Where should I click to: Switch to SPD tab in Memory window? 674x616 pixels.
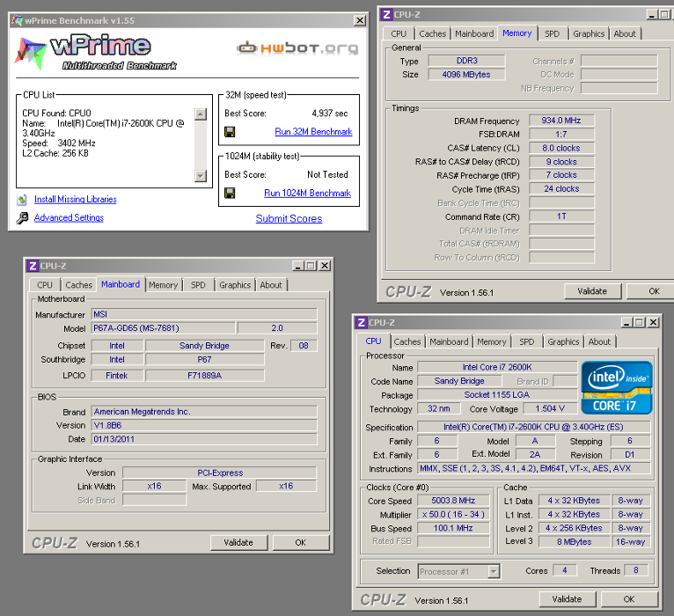553,33
